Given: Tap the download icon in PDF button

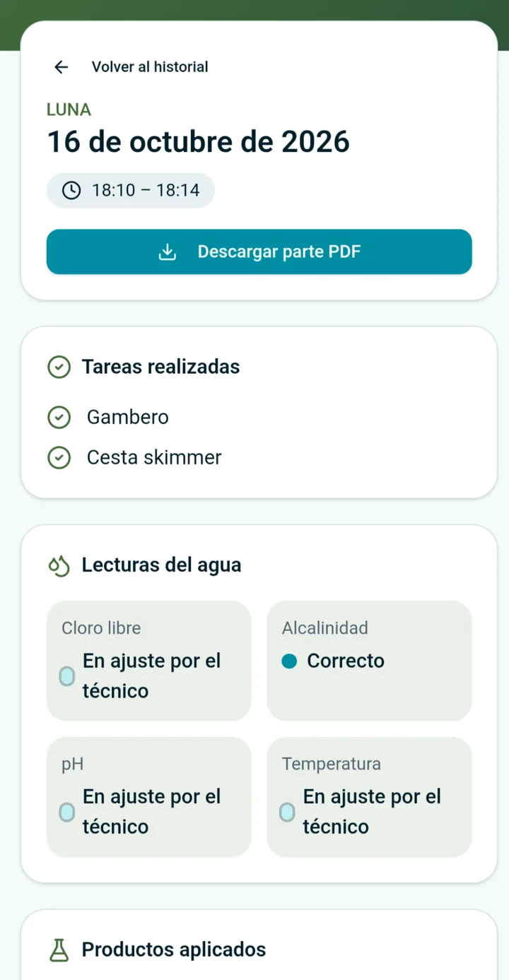Looking at the screenshot, I should [x=167, y=252].
